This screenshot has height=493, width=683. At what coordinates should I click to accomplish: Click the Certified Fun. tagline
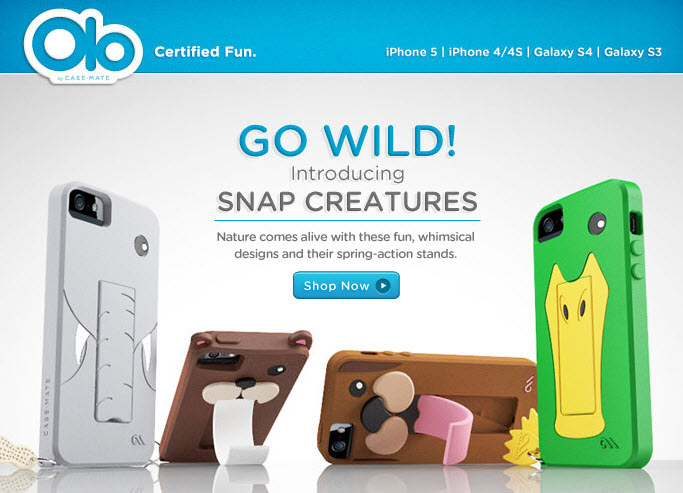(x=205, y=52)
